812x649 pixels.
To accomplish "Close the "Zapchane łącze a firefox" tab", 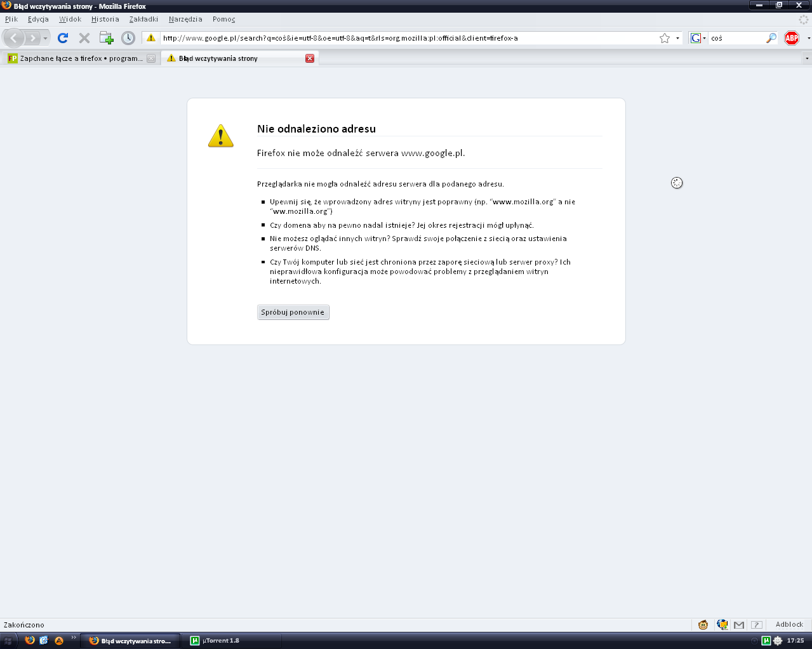I will click(x=151, y=58).
